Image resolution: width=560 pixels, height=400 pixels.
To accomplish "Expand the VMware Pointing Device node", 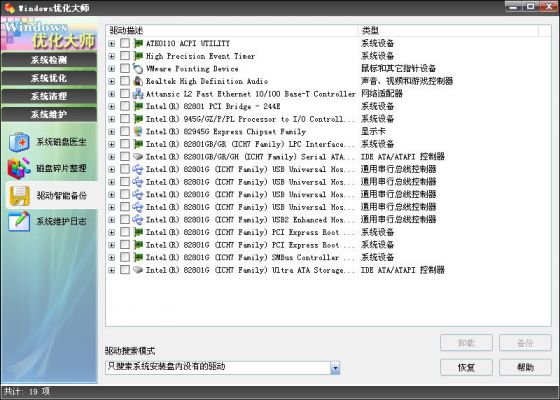I will coord(112,69).
